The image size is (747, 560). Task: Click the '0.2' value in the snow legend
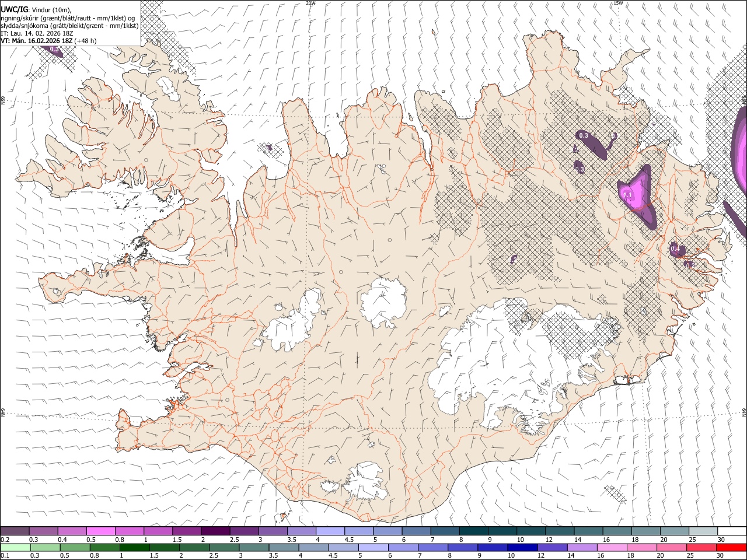point(5,540)
